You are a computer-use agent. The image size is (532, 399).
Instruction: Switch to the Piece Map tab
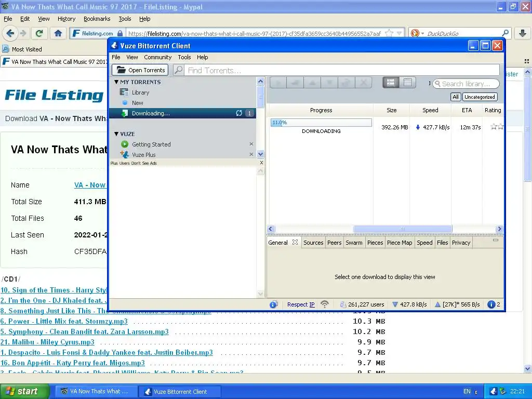[400, 243]
